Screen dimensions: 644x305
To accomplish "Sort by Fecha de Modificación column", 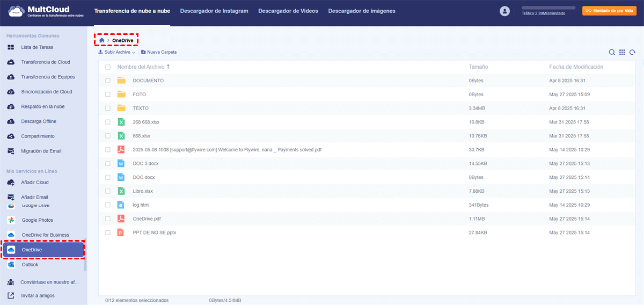I will [576, 67].
